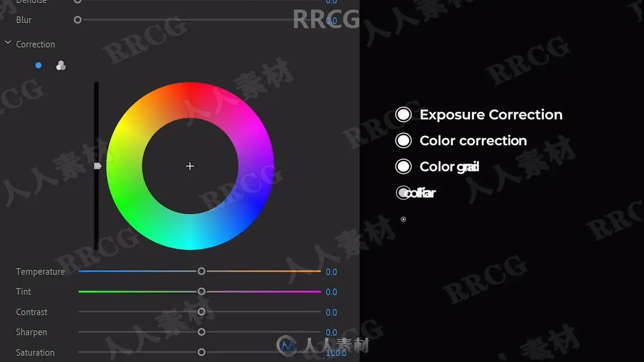Click the Exposure Correction text
This screenshot has width=644, height=362.
pos(491,115)
